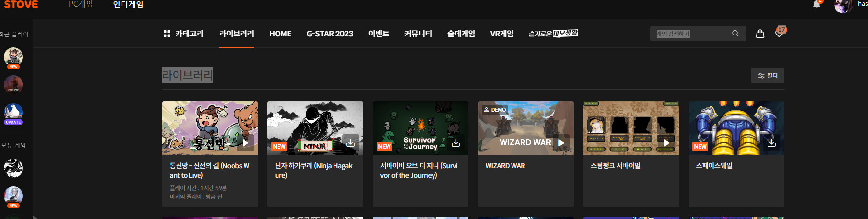Play WIZARD WAR with its play icon
This screenshot has height=219, width=868.
coord(561,142)
